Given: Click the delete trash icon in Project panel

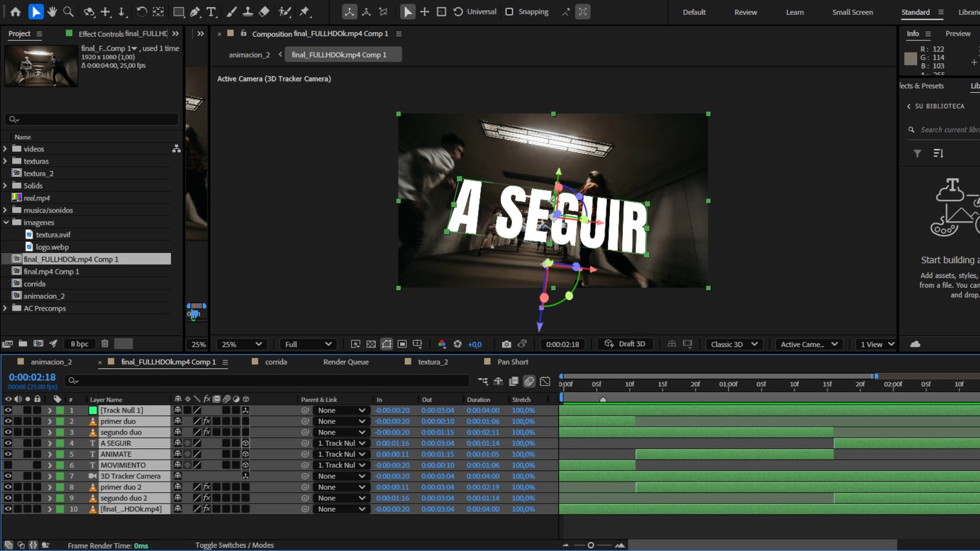Looking at the screenshot, I should coord(105,343).
